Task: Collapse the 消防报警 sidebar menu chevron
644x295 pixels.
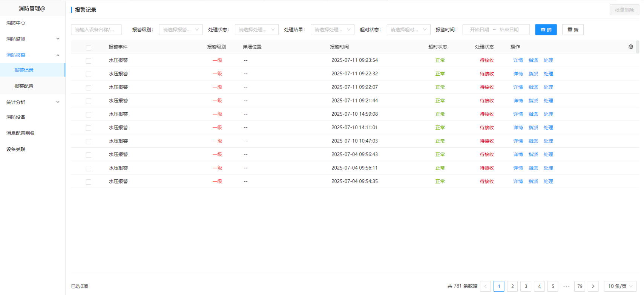Action: tap(58, 55)
